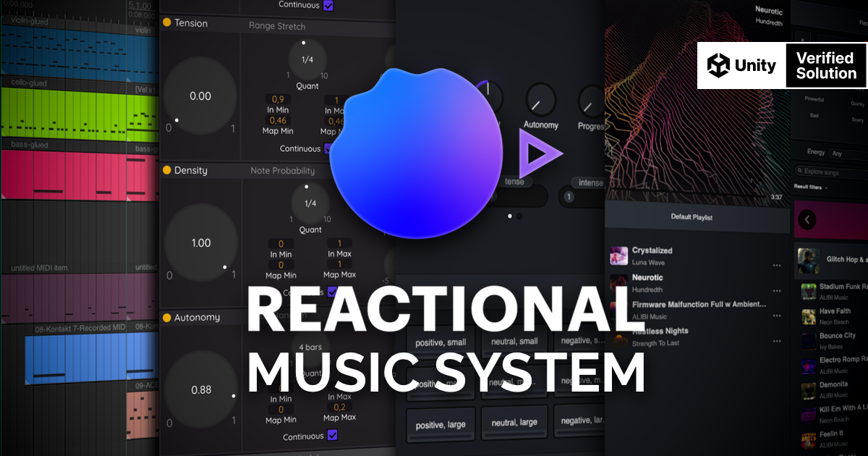Open the Result filters dropdown
This screenshot has width=868, height=456.
pyautogui.click(x=812, y=188)
